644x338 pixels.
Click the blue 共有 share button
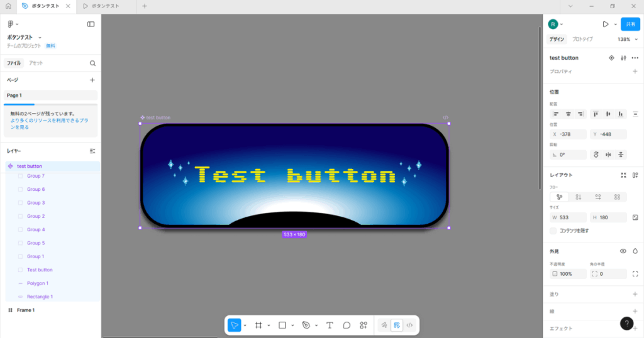[x=630, y=24]
